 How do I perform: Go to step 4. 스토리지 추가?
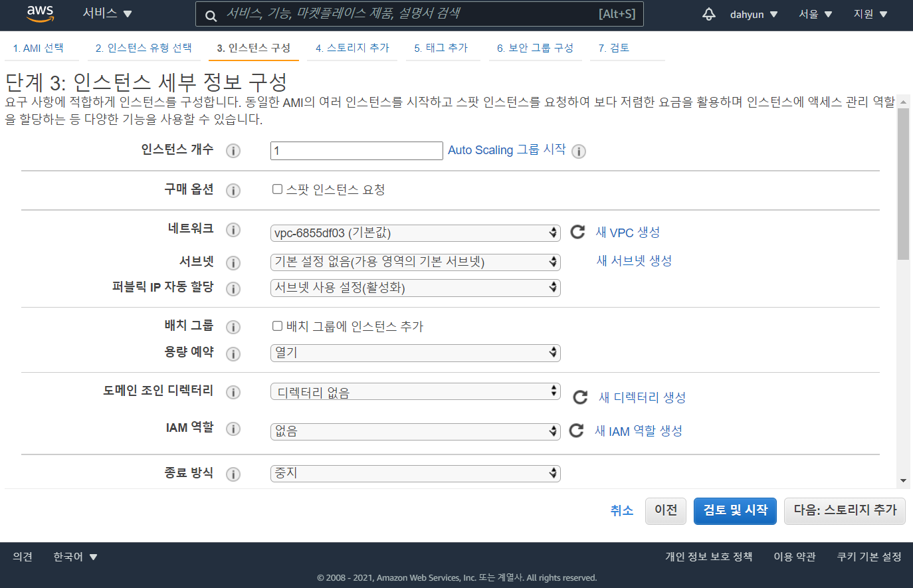click(x=352, y=48)
